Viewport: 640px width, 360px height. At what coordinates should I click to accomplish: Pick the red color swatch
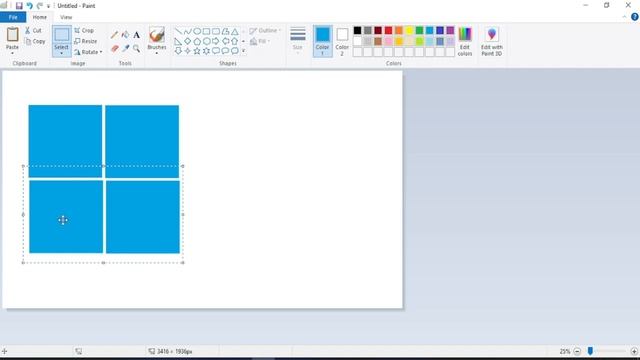pyautogui.click(x=388, y=31)
